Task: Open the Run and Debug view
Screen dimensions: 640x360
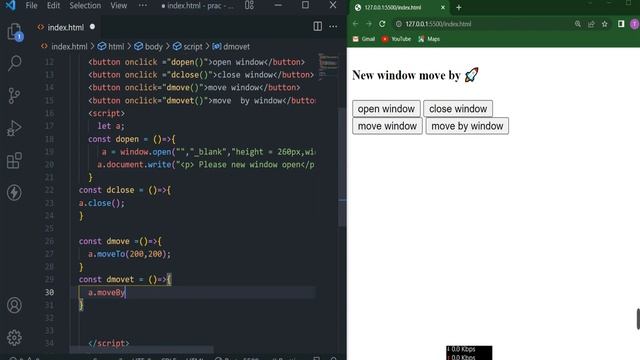Action: (x=14, y=128)
